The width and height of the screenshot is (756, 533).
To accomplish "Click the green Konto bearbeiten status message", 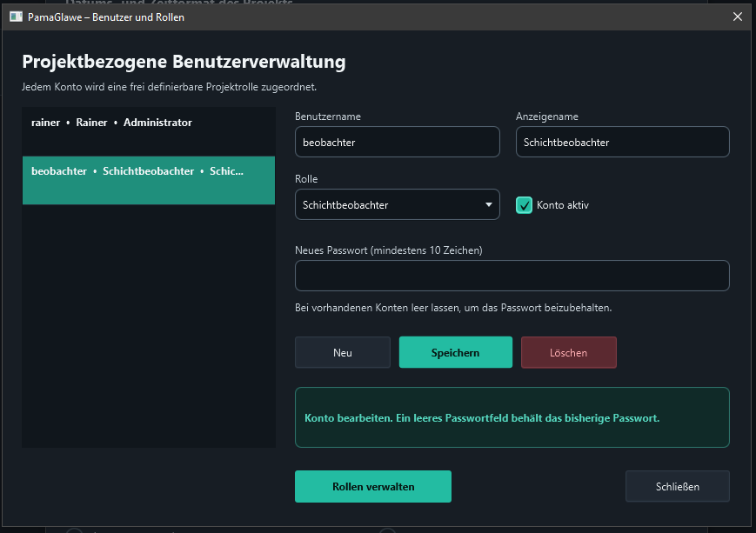I will coord(512,417).
